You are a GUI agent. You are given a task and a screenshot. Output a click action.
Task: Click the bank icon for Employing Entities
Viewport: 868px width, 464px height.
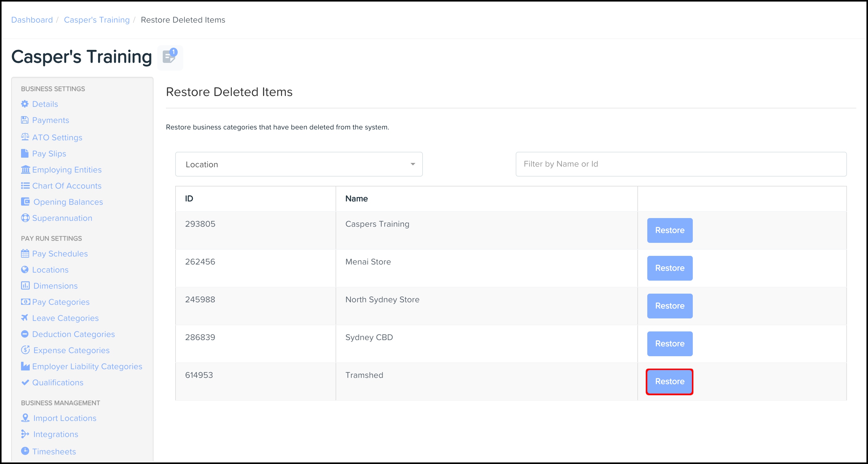click(x=25, y=169)
